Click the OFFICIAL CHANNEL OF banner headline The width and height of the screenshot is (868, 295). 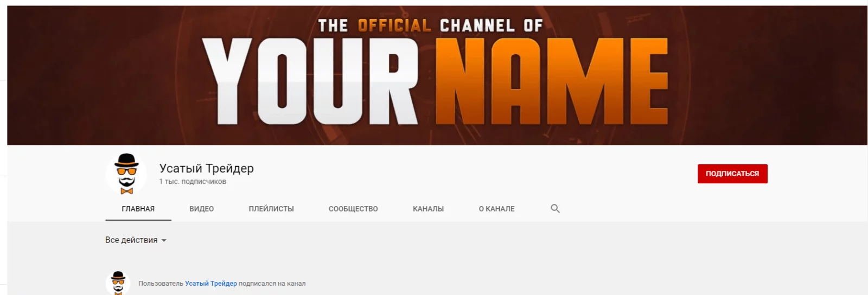click(x=430, y=25)
